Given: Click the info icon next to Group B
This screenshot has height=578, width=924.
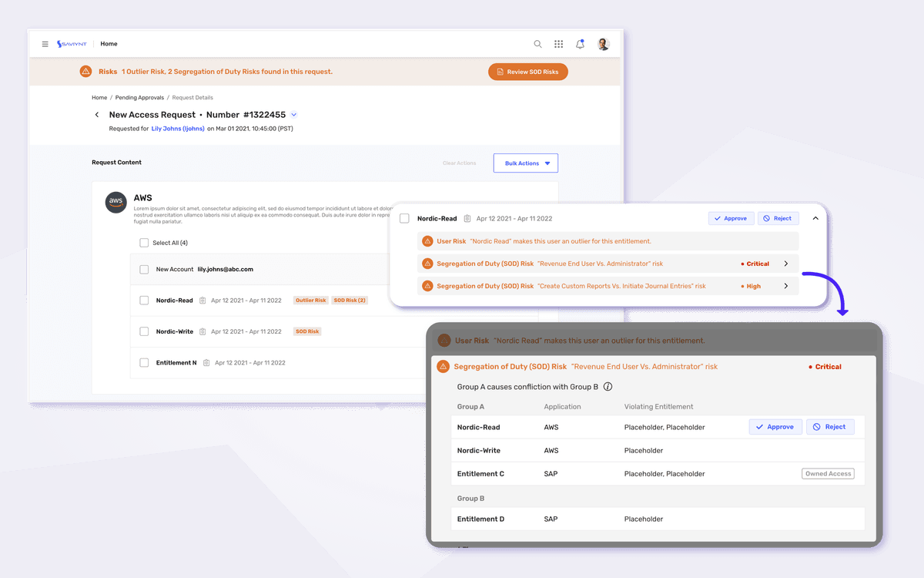Looking at the screenshot, I should tap(608, 387).
